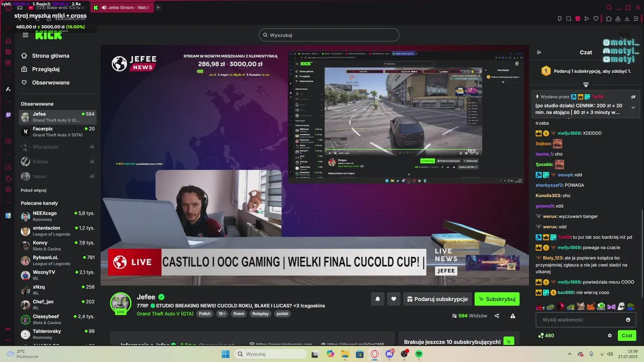644x362 pixels.
Task: Open recommended channel Chef_jan
Action: pyautogui.click(x=57, y=305)
